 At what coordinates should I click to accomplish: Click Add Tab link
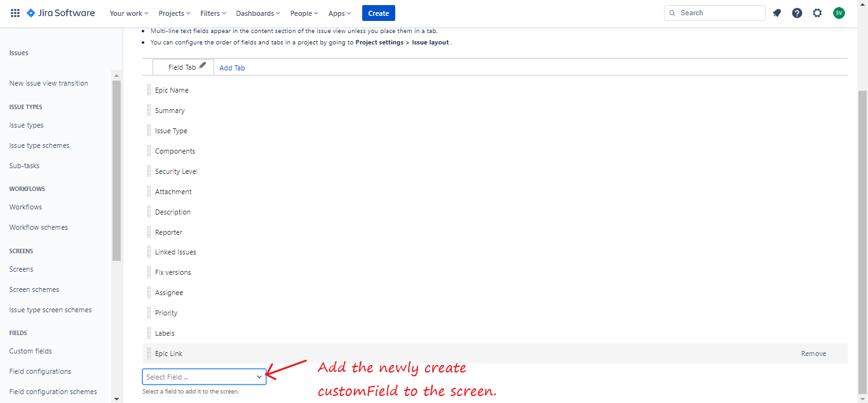coord(232,68)
